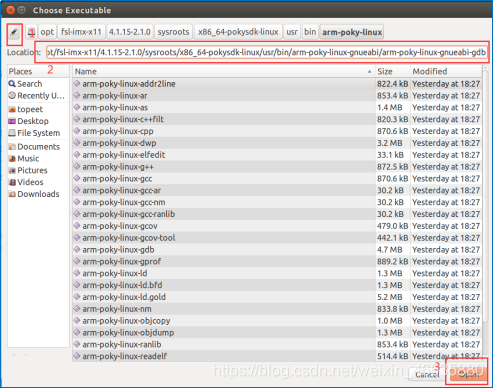This screenshot has width=494, height=389.
Task: Select arm-poky-linux-gcov-tool file icon
Action: coord(77,238)
